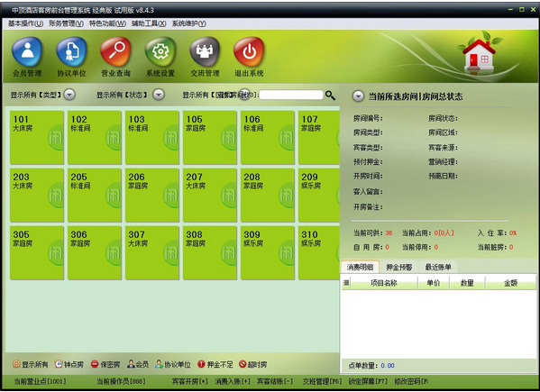Click 锁定屏幕[F7] in the status bar
This screenshot has height=392, width=540.
(x=368, y=381)
